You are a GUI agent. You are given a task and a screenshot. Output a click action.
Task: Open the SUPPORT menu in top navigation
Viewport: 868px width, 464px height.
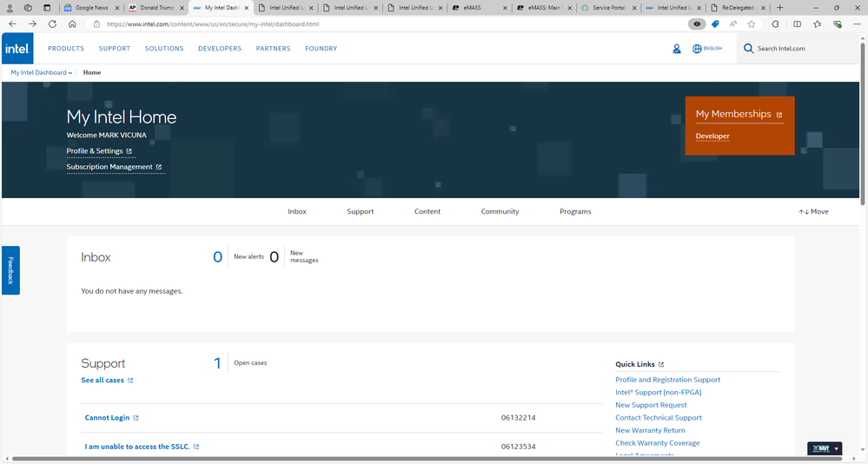(x=115, y=49)
